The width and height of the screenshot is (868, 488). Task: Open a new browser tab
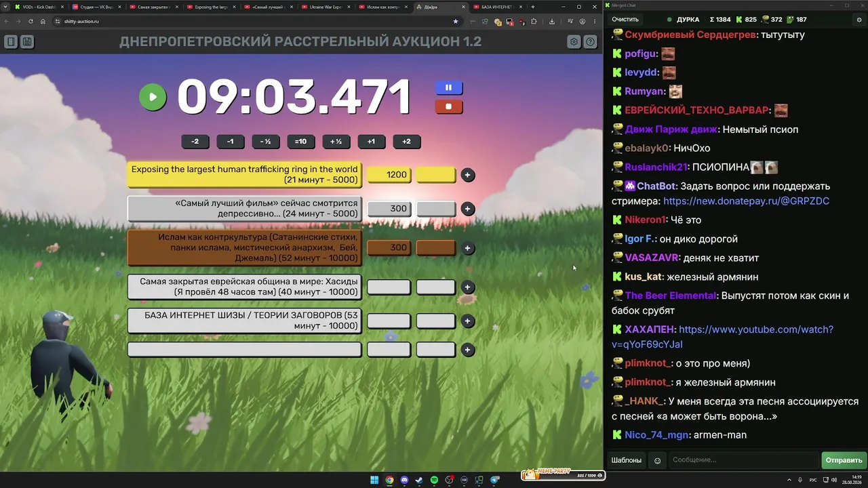click(533, 7)
